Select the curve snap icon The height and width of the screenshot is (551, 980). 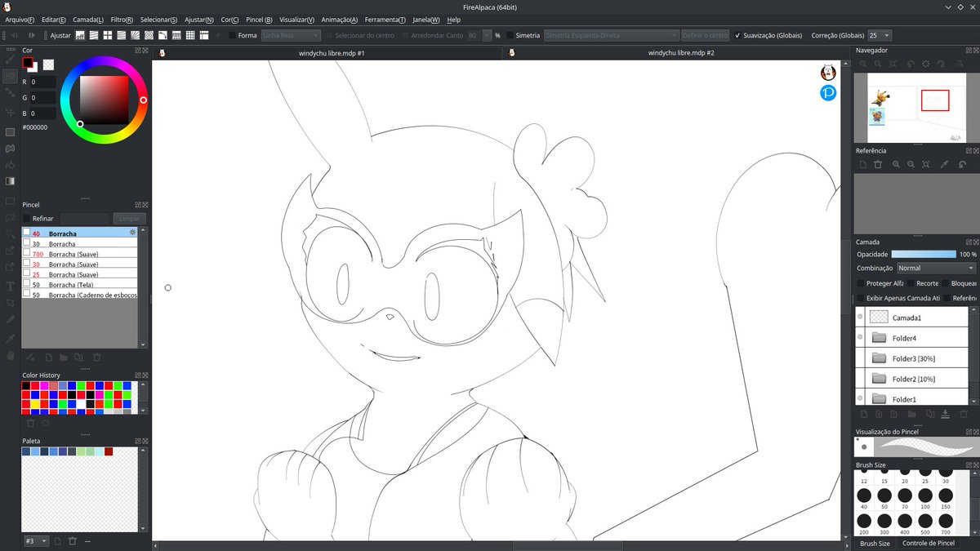163,35
